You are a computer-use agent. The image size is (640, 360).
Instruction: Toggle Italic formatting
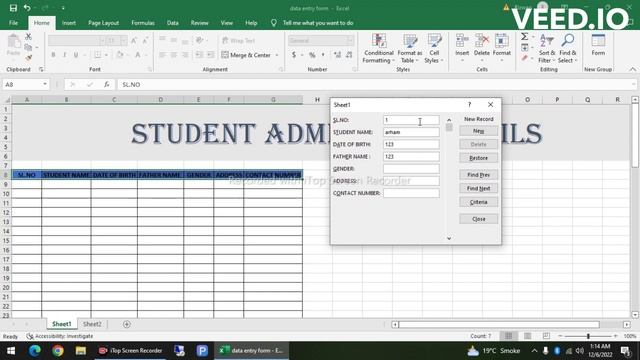tap(64, 55)
